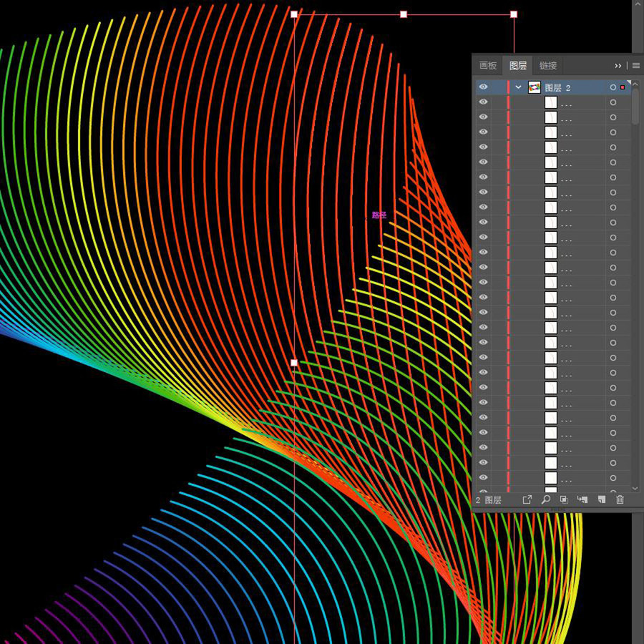The width and height of the screenshot is (644, 644).
Task: Click the layers list scroll-down arrow
Action: click(x=635, y=489)
